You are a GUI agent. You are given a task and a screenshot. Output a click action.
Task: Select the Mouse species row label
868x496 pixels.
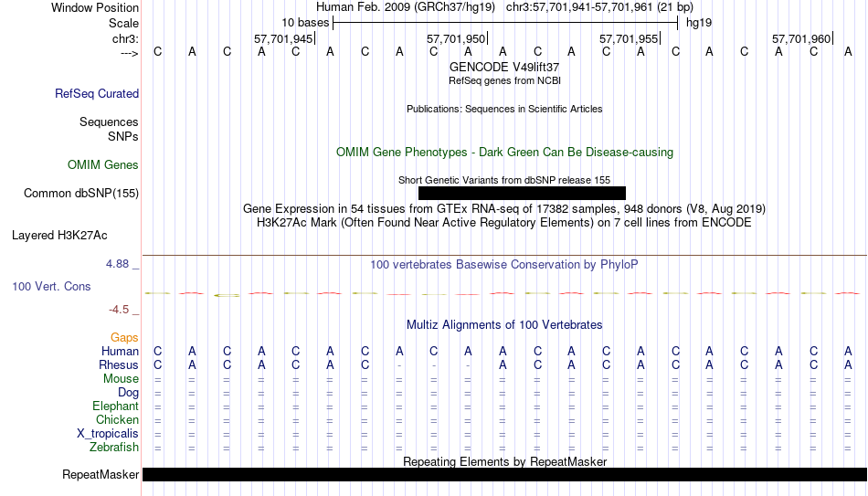[x=122, y=379]
